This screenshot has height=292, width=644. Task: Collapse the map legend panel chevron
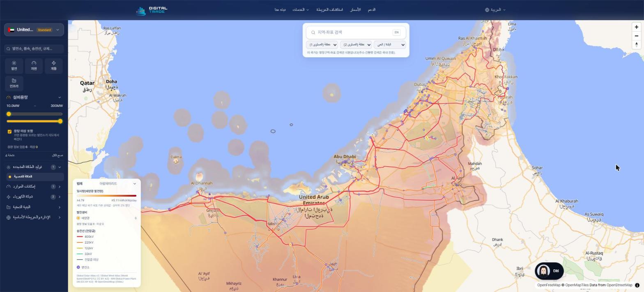[134, 184]
